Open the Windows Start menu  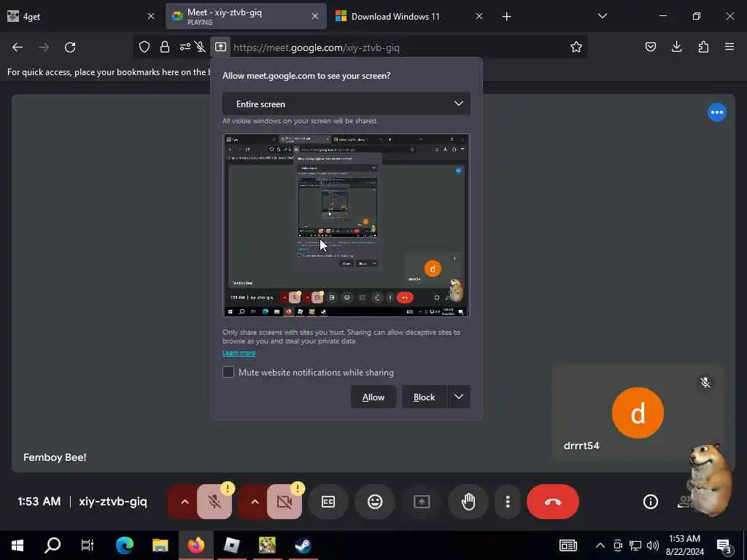pyautogui.click(x=18, y=545)
